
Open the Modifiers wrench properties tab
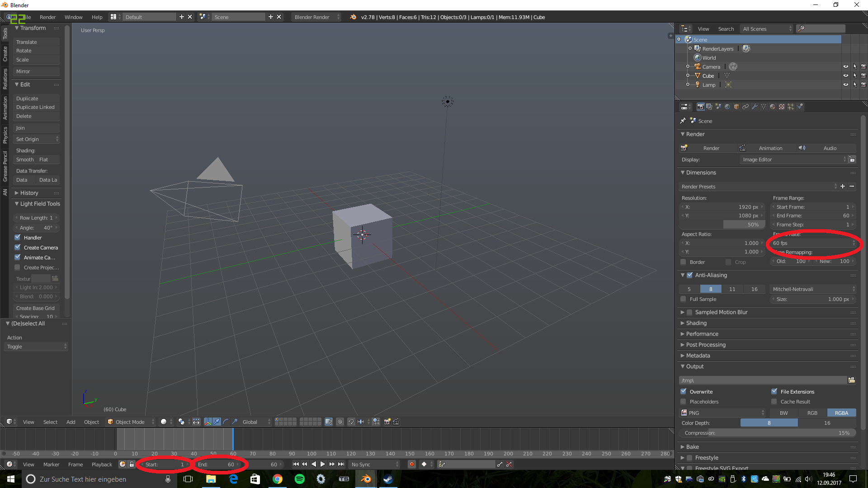tap(755, 107)
